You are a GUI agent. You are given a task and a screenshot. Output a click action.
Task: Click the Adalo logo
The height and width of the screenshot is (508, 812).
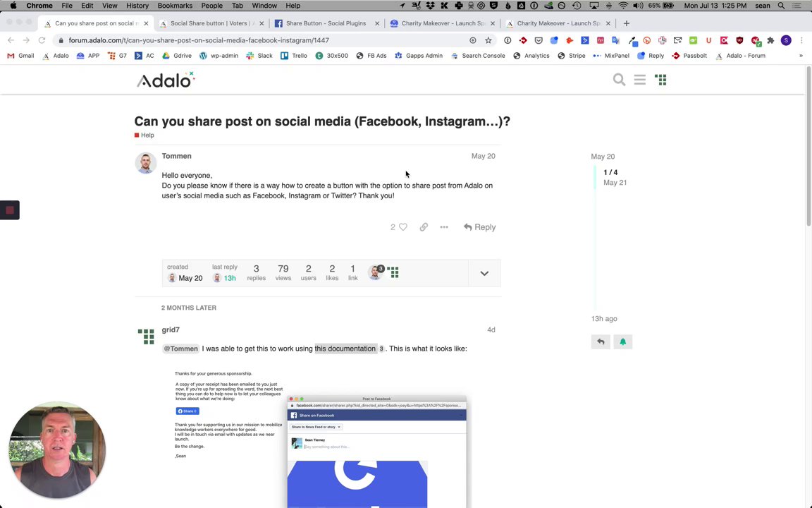[x=165, y=80]
